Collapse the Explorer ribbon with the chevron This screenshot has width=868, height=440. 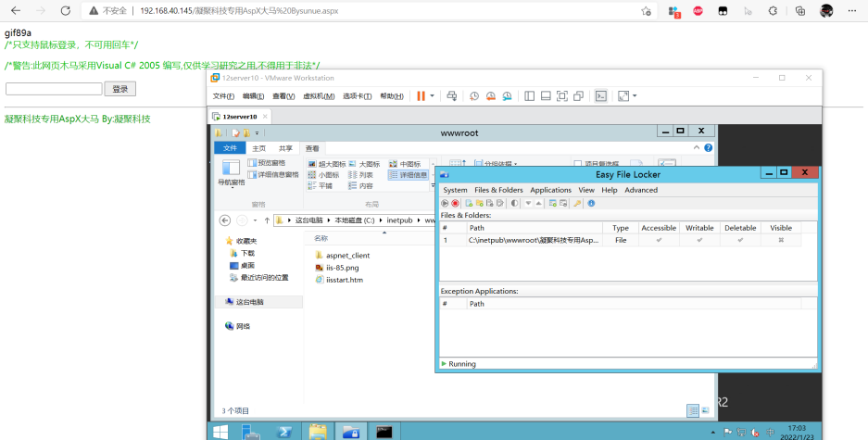point(697,148)
